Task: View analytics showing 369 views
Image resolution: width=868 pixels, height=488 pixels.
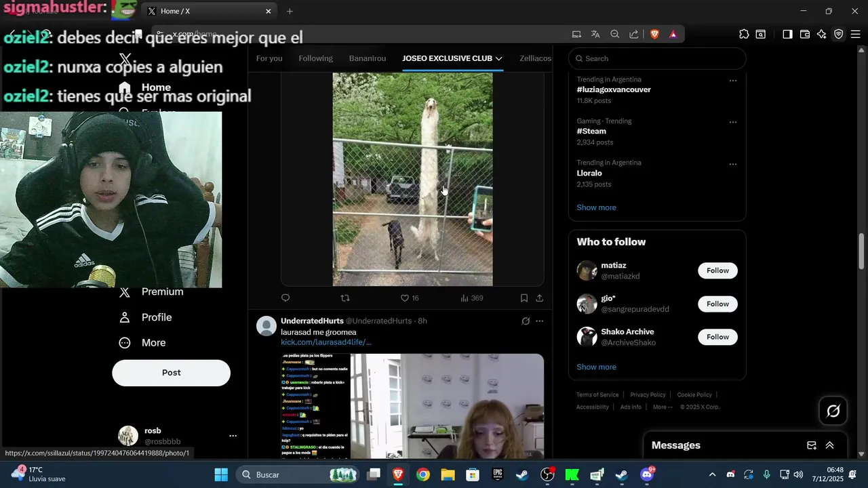Action: (x=471, y=298)
